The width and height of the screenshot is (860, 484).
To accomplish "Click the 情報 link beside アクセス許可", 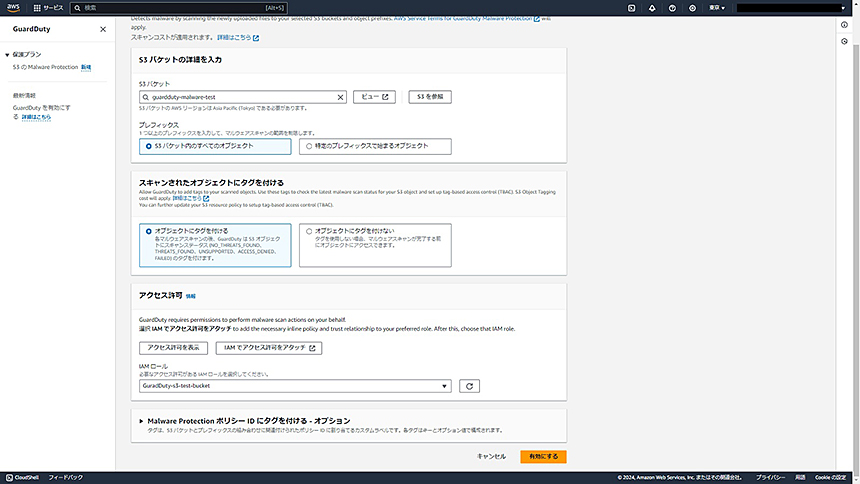I will (x=190, y=296).
